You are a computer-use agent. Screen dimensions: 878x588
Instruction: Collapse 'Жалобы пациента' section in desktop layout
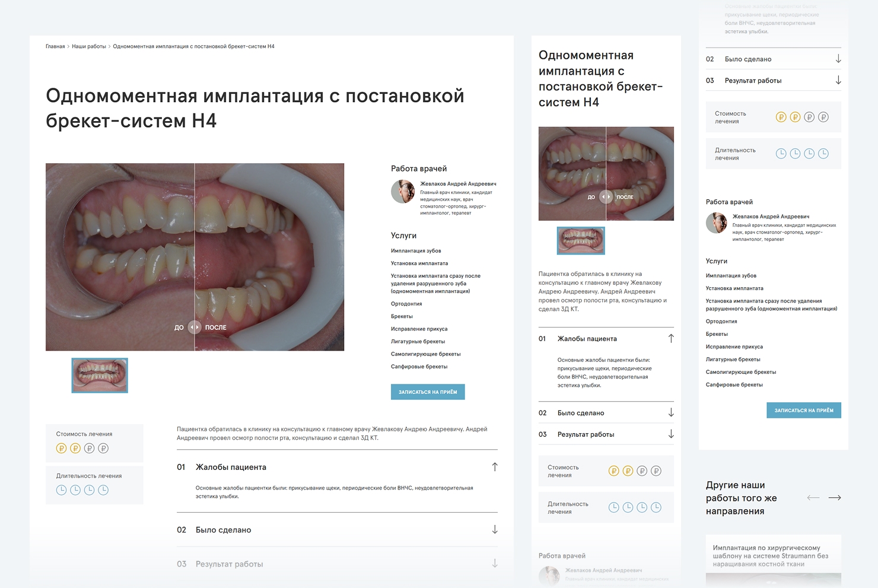pos(337,467)
